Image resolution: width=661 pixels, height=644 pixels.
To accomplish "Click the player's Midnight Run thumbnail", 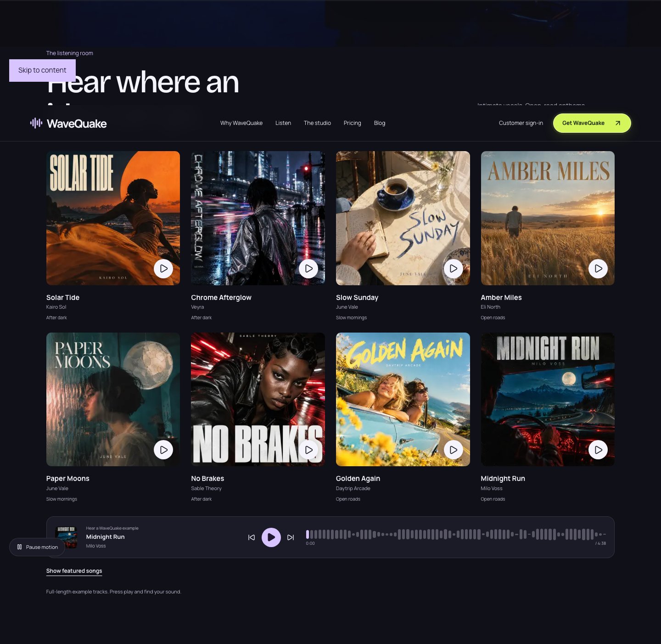I will point(66,537).
